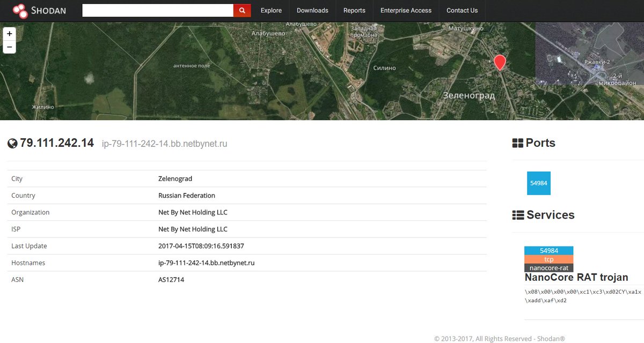Click the Services section heading
Screen dimensions: 644x343
[x=551, y=215]
